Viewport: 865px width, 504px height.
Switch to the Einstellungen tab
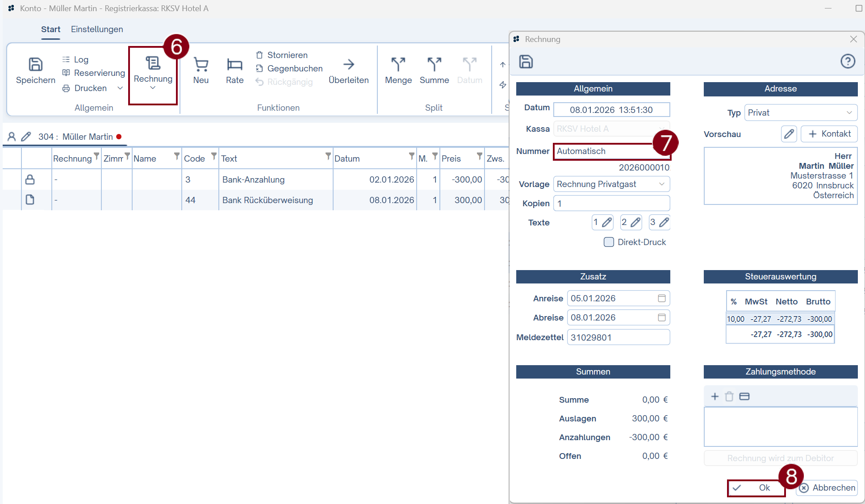point(97,29)
